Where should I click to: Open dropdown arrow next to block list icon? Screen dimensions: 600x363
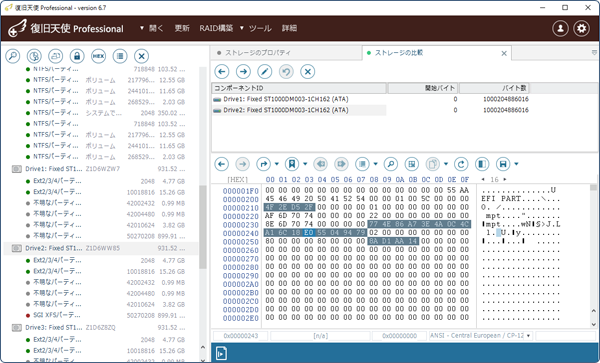click(375, 164)
